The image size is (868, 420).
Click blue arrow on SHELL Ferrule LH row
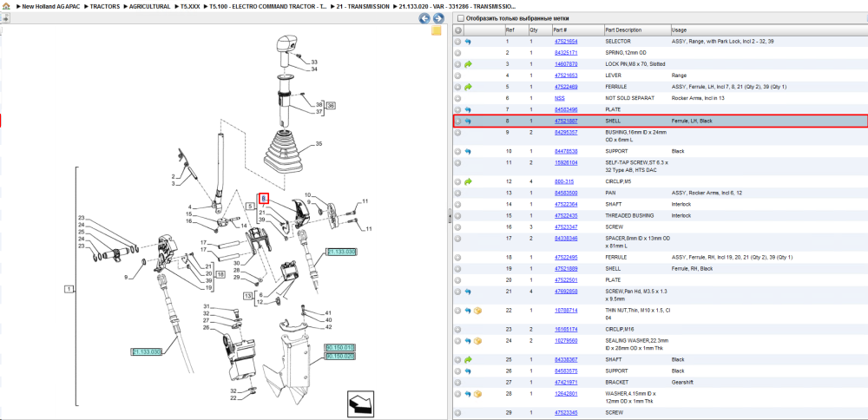point(468,121)
